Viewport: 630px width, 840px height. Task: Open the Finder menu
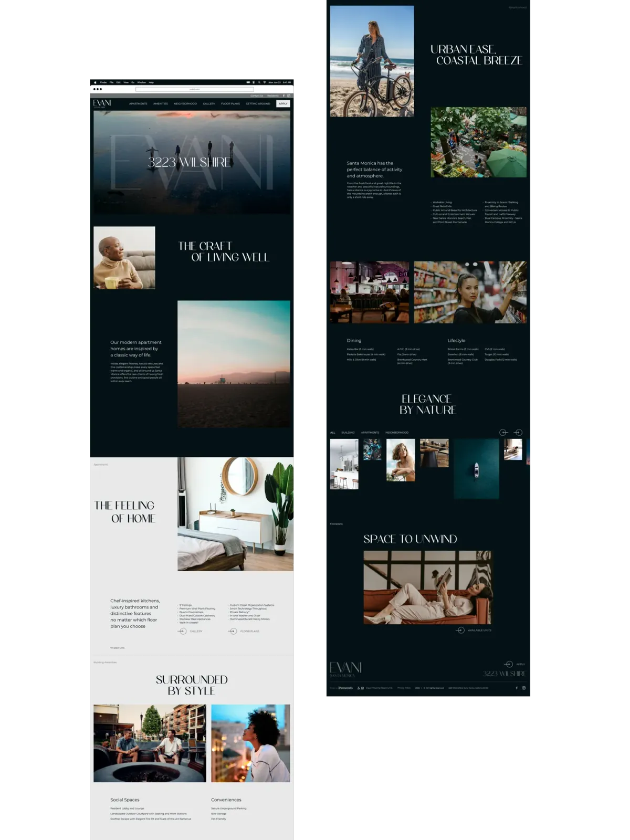pyautogui.click(x=103, y=82)
